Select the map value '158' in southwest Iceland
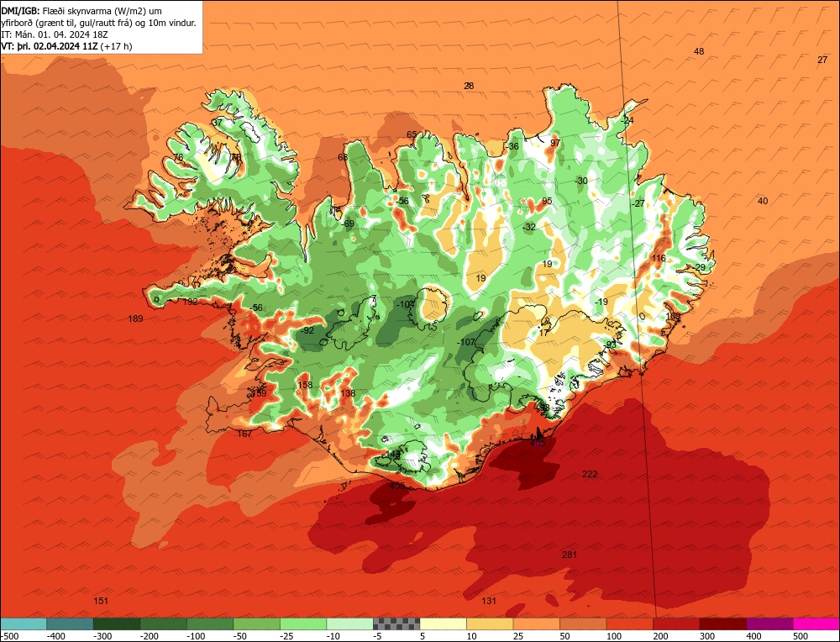This screenshot has width=840, height=642. (305, 385)
